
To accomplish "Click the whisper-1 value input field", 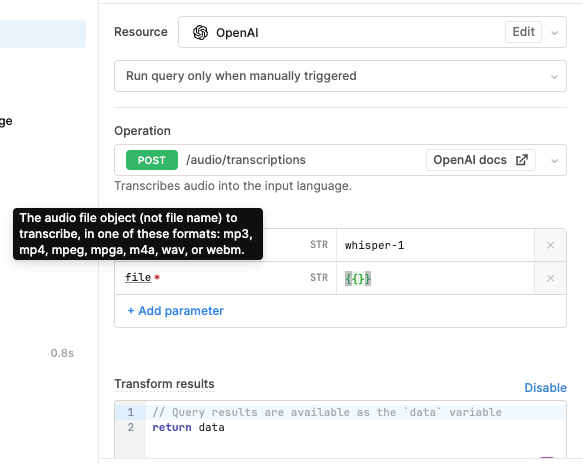I will coord(435,245).
